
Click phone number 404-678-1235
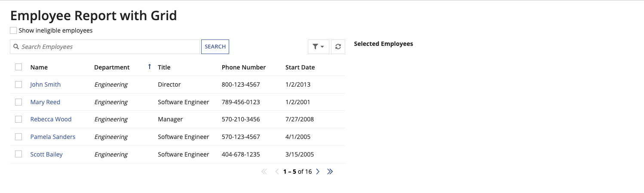tap(241, 154)
